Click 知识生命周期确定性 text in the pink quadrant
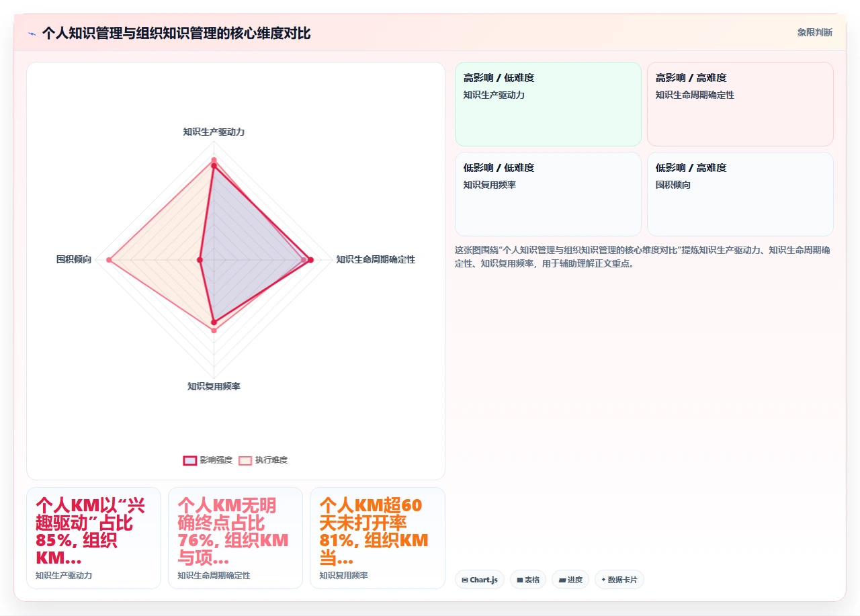860x616 pixels. [x=695, y=95]
